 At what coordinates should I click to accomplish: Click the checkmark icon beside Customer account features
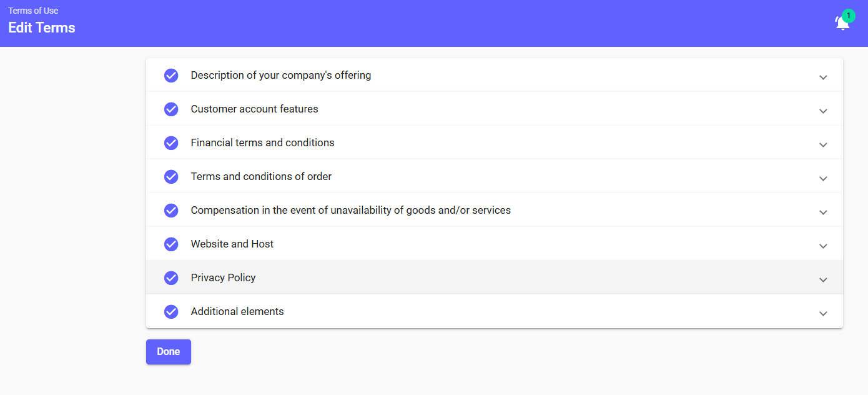171,109
